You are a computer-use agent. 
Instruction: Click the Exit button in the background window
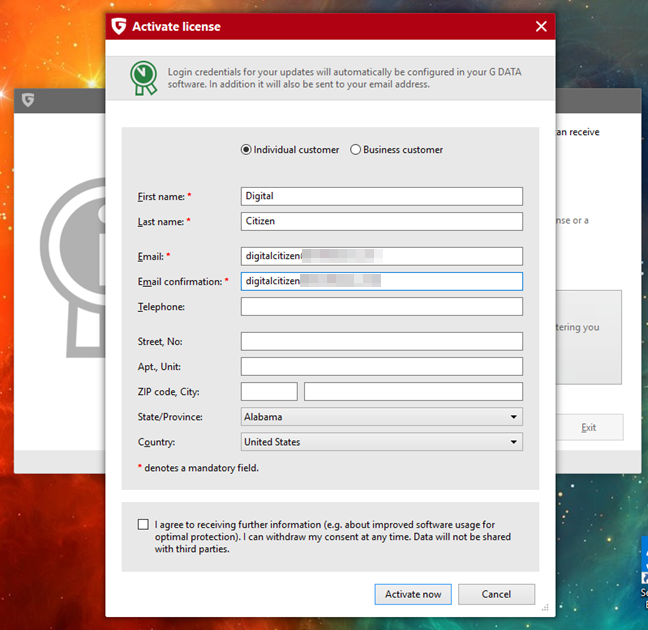click(x=588, y=427)
